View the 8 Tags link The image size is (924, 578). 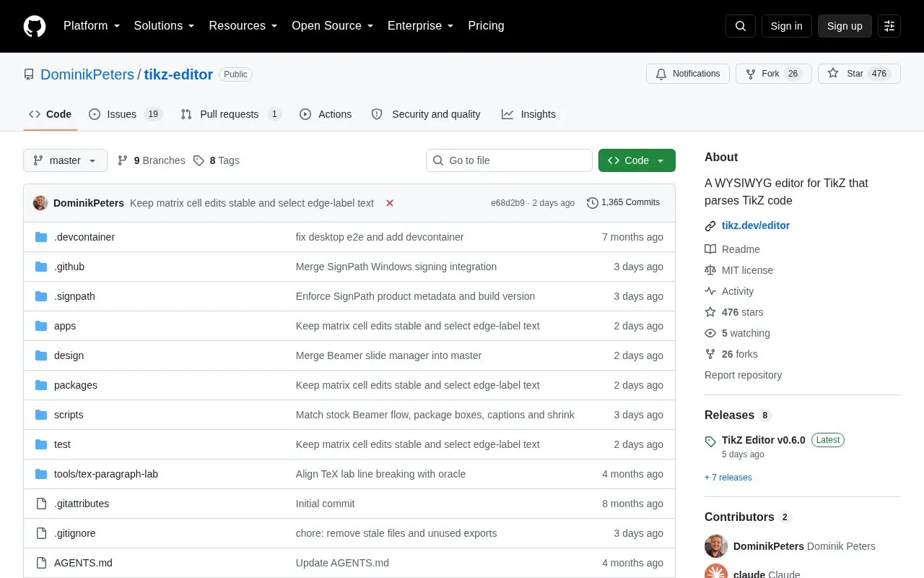216,160
